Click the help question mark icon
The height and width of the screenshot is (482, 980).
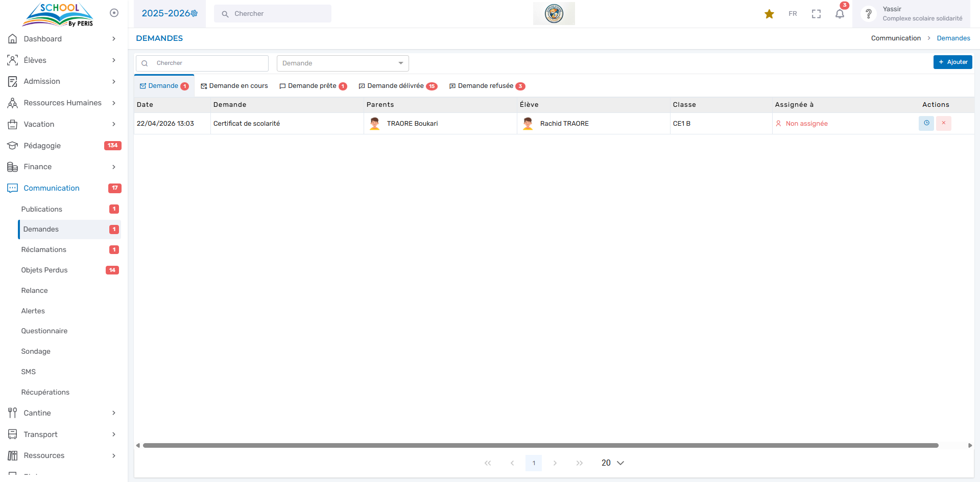pos(868,14)
